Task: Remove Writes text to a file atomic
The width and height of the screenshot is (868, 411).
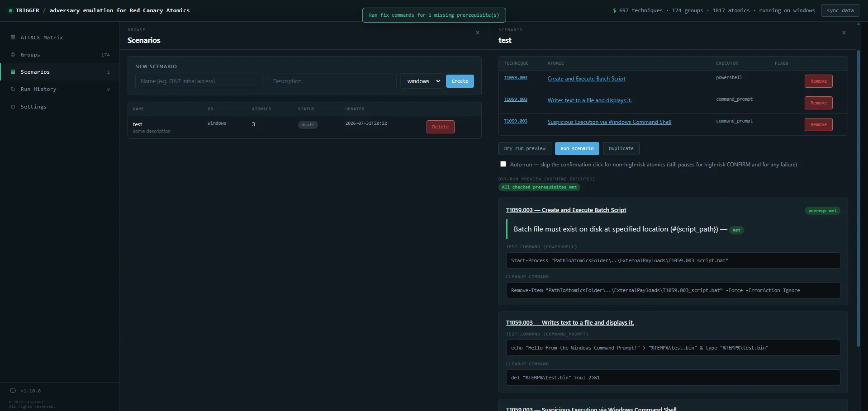Action: coord(819,103)
